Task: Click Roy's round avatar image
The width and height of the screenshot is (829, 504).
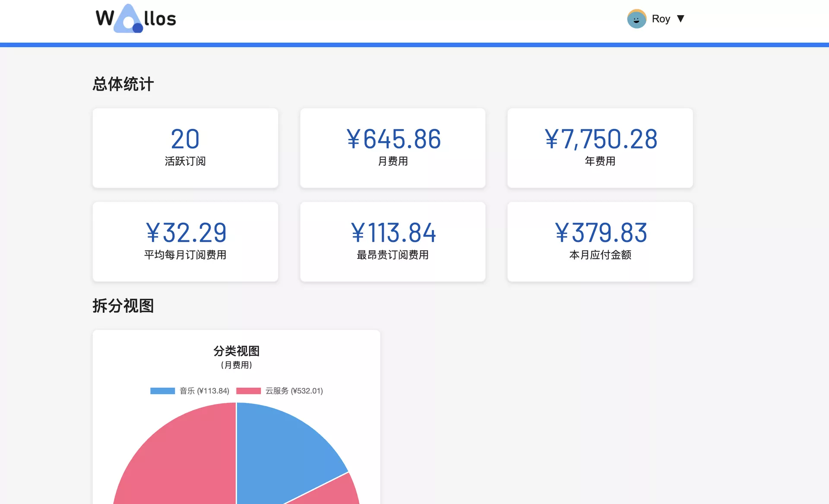Action: point(636,19)
